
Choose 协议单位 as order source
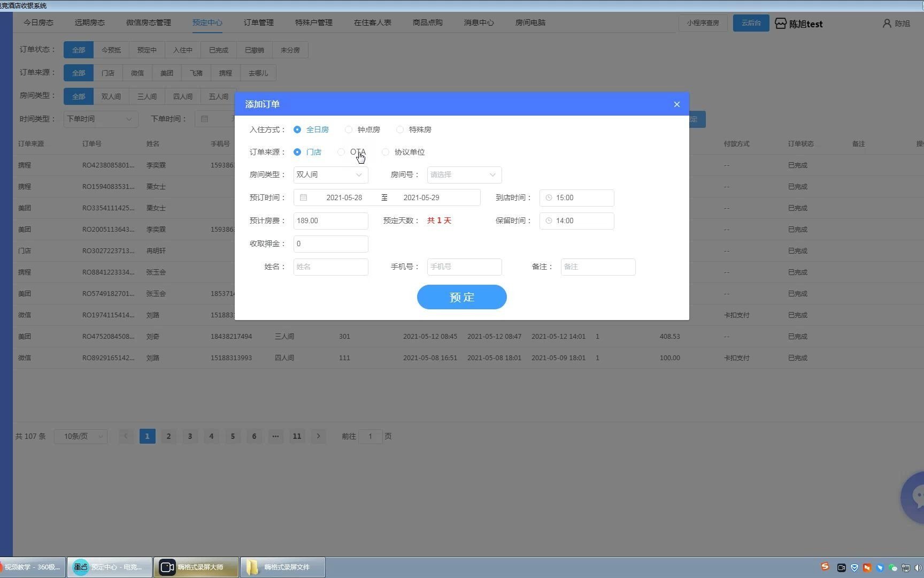(404, 152)
